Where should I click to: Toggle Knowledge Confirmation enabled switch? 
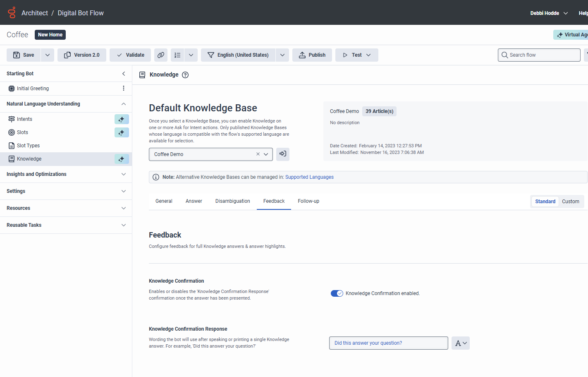337,293
